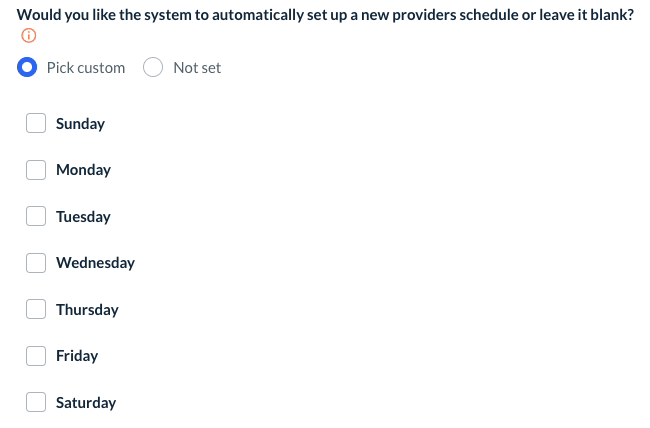Screen dimensions: 650x428
Task: Click the Pick custom option label
Action: point(86,68)
